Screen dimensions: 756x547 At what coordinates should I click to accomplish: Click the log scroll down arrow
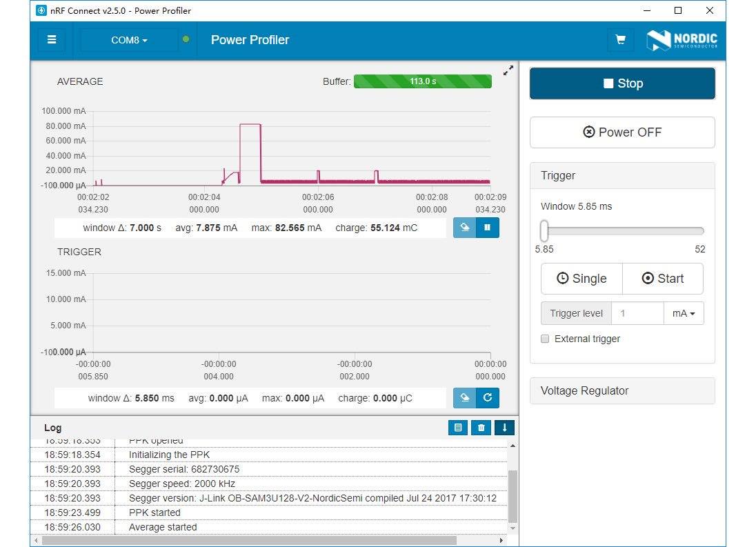tap(513, 528)
